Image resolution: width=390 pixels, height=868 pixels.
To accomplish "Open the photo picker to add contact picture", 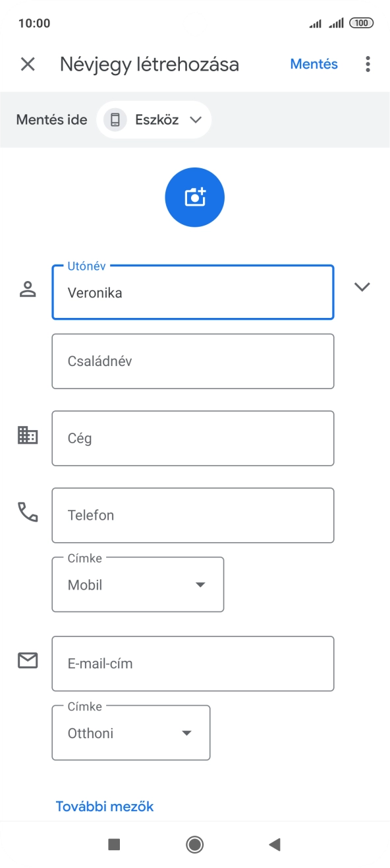I will tap(194, 197).
